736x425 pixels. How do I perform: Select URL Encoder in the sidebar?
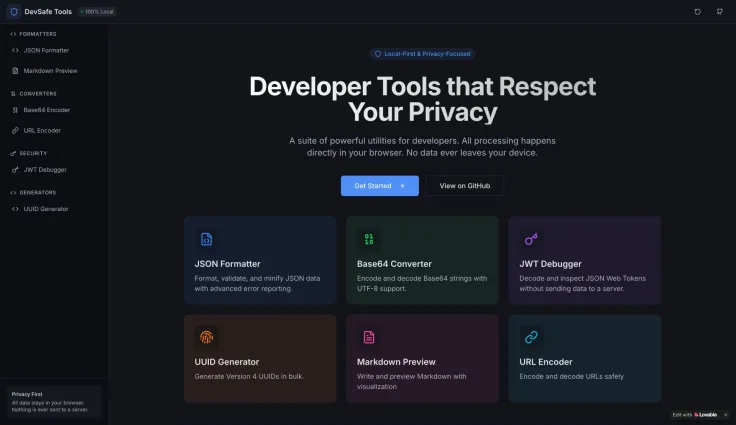coord(54,131)
